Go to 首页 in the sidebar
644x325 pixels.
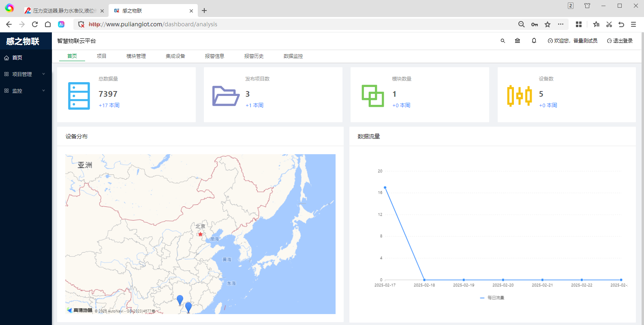[x=17, y=58]
